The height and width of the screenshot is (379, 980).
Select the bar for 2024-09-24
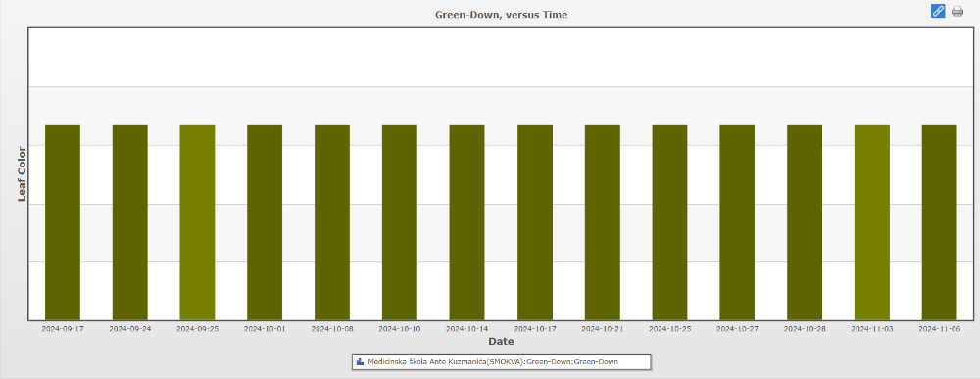(130, 223)
